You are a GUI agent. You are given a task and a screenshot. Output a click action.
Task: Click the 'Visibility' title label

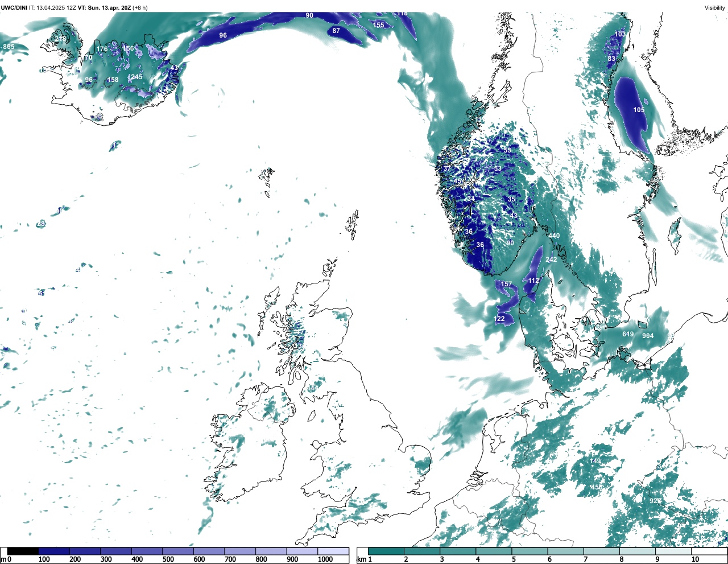coord(714,7)
